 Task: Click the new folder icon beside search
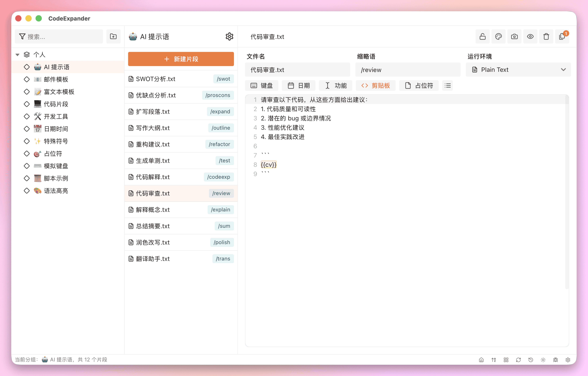113,37
